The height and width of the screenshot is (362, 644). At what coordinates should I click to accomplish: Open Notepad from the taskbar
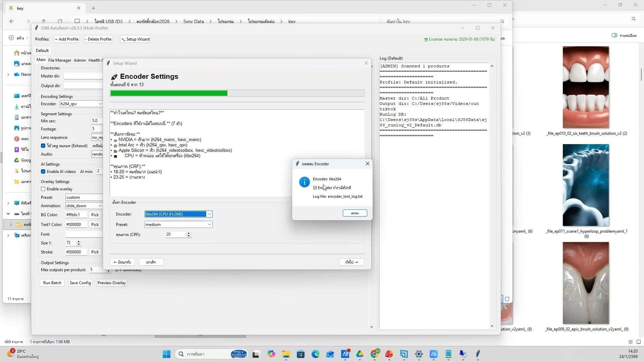pos(448,354)
